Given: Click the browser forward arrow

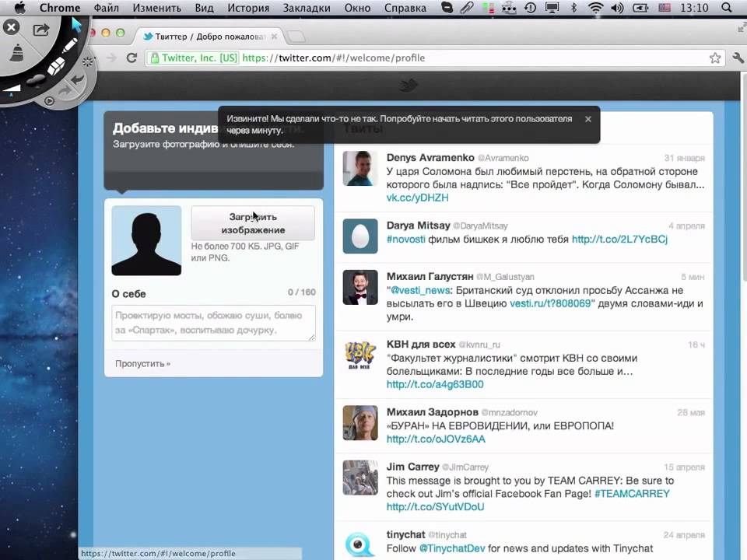Looking at the screenshot, I should [x=111, y=58].
